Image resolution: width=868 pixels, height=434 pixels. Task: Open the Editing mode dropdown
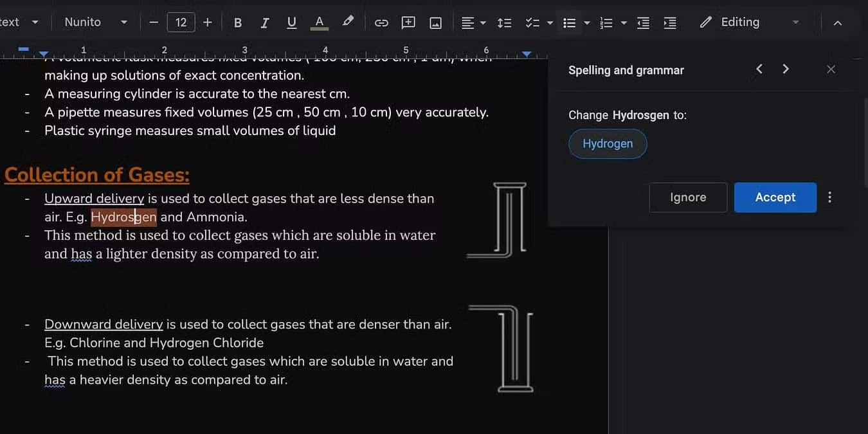pyautogui.click(x=750, y=23)
